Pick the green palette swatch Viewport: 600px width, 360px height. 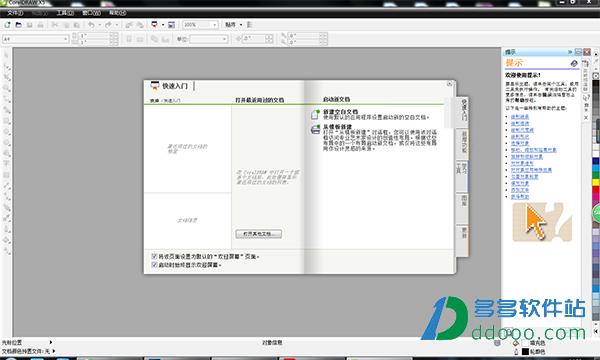coord(596,176)
